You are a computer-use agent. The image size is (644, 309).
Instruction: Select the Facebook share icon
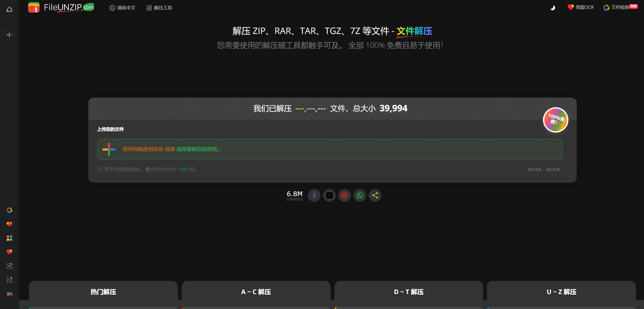tap(314, 195)
